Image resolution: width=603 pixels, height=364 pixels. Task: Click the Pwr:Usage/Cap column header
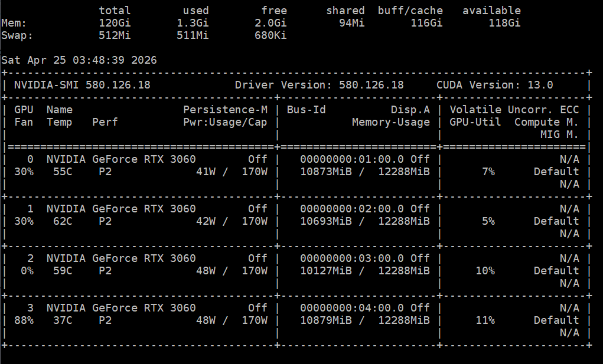225,122
